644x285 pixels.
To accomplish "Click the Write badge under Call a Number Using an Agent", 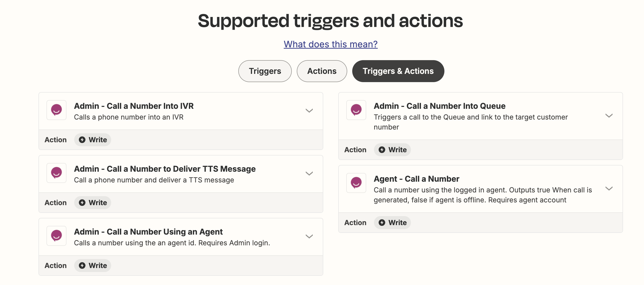I will tap(93, 266).
